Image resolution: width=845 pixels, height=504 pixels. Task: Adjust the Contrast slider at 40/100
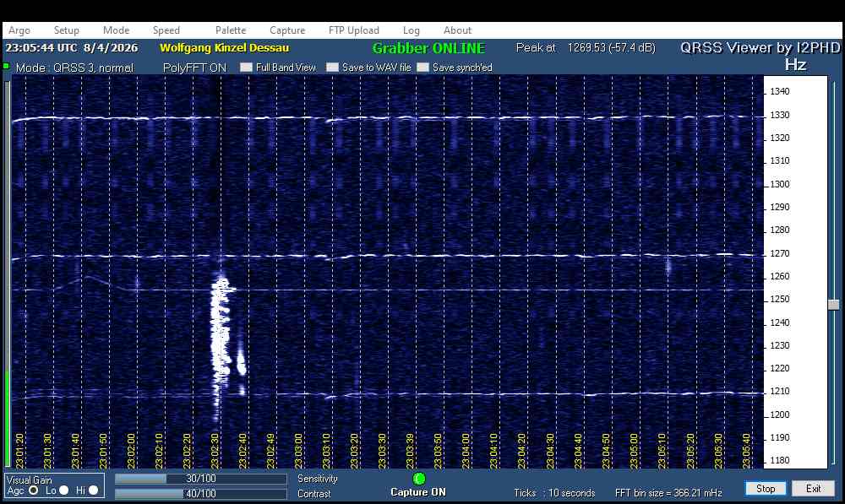(200, 494)
